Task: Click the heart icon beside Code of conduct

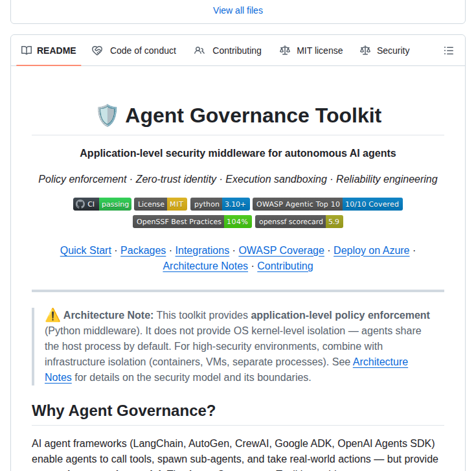Action: click(x=97, y=51)
